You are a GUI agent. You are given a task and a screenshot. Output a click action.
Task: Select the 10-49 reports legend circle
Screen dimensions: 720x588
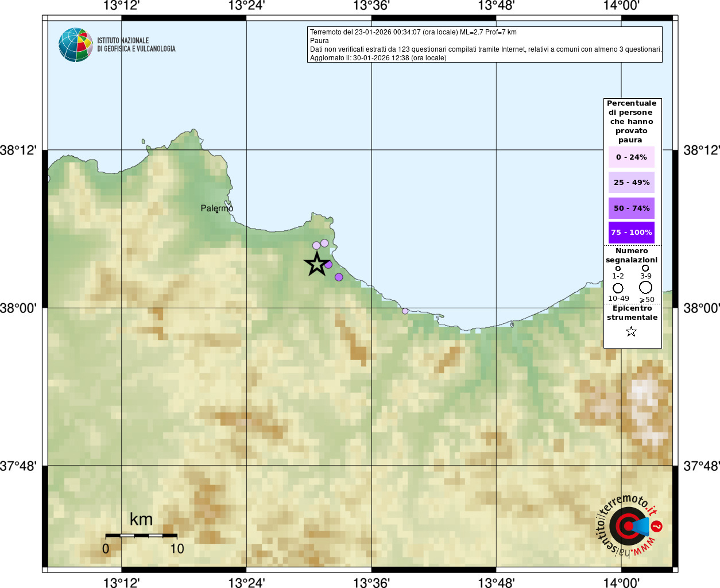tap(618, 288)
